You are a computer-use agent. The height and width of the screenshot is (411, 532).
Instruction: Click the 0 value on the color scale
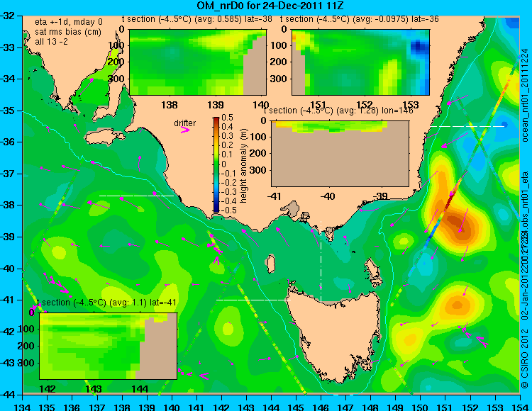click(223, 164)
